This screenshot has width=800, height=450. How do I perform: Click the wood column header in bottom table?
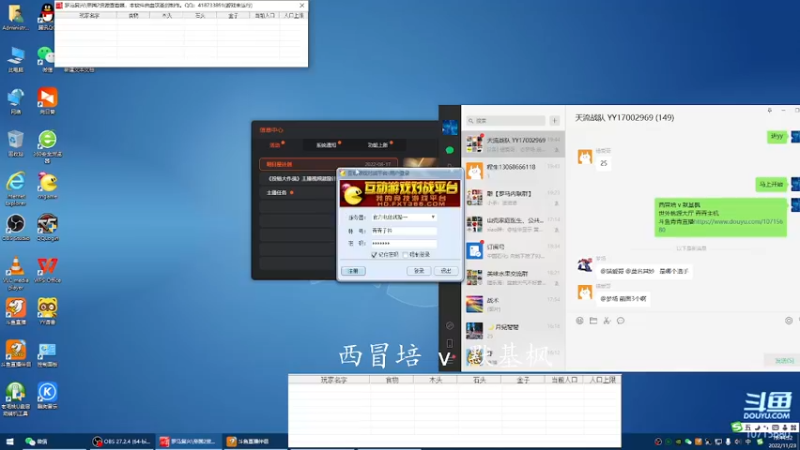tap(435, 380)
